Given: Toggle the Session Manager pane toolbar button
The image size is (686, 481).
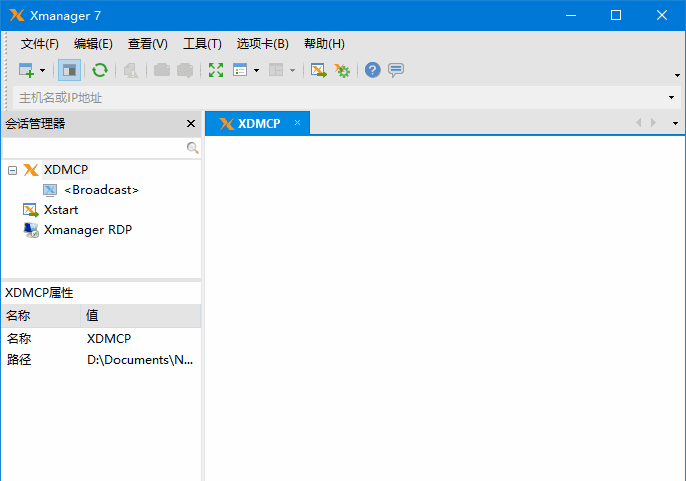Looking at the screenshot, I should pos(70,70).
